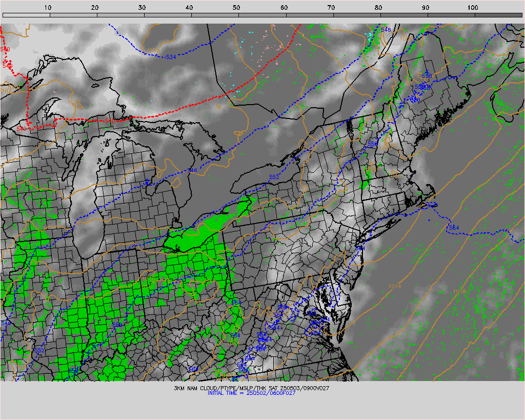Click the blue "INITIAL TIME = 250502/0600F027" text

(251, 393)
